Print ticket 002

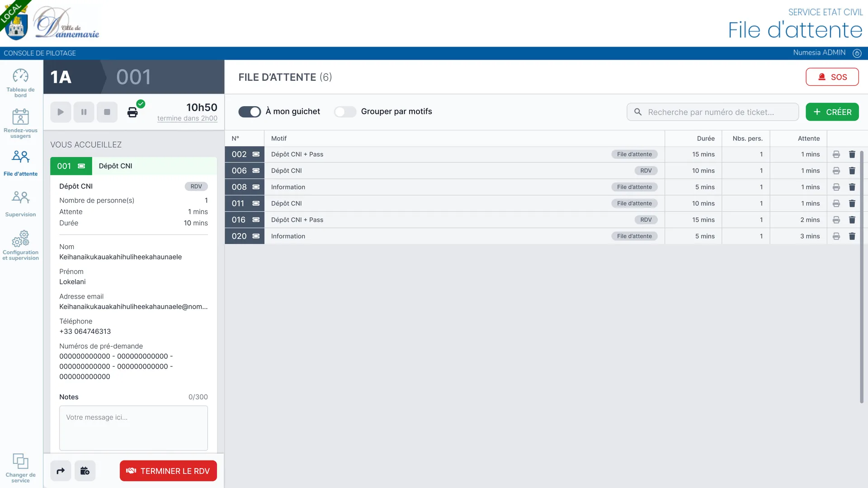(836, 155)
